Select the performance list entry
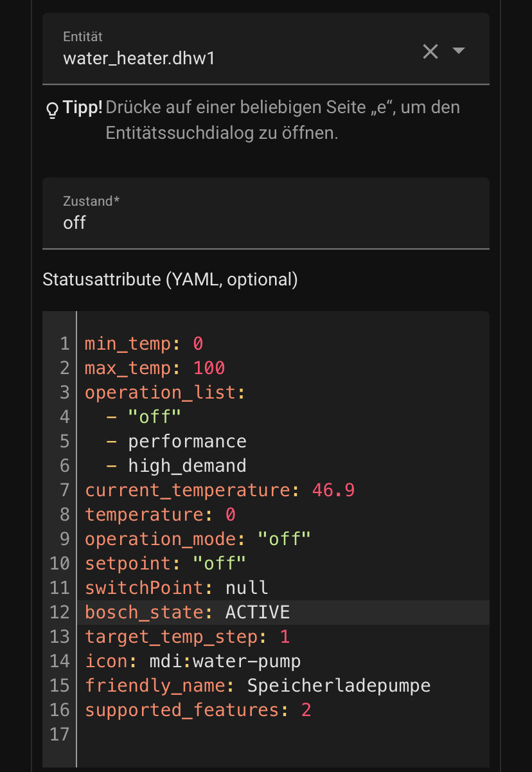Image resolution: width=532 pixels, height=772 pixels. [187, 442]
